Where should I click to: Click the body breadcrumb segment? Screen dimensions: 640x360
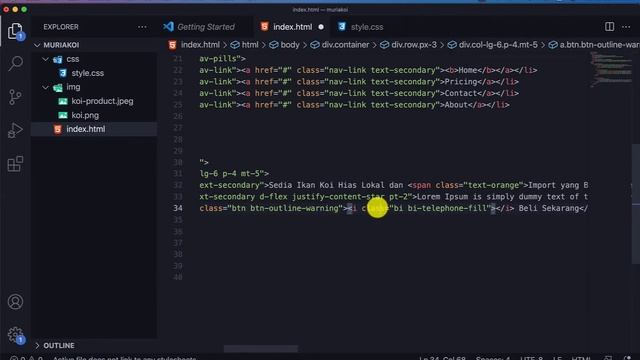[290, 45]
